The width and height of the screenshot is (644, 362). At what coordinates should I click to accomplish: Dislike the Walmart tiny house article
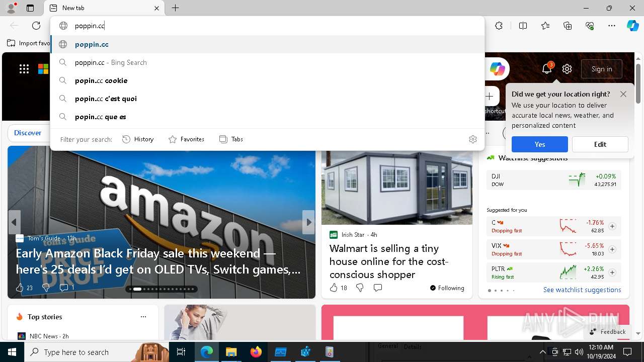[360, 288]
